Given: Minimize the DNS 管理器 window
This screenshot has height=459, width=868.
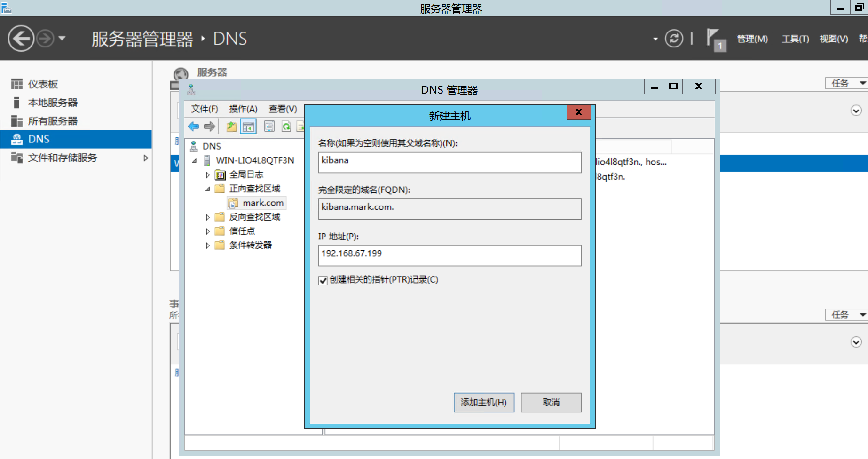Looking at the screenshot, I should coord(654,86).
